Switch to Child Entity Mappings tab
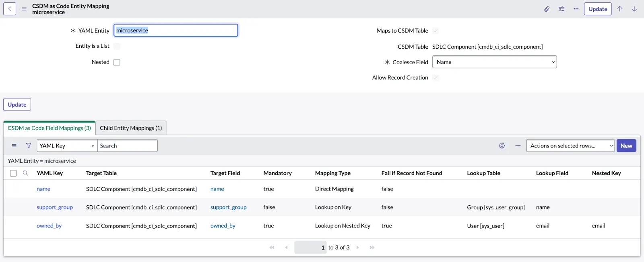 (x=131, y=128)
